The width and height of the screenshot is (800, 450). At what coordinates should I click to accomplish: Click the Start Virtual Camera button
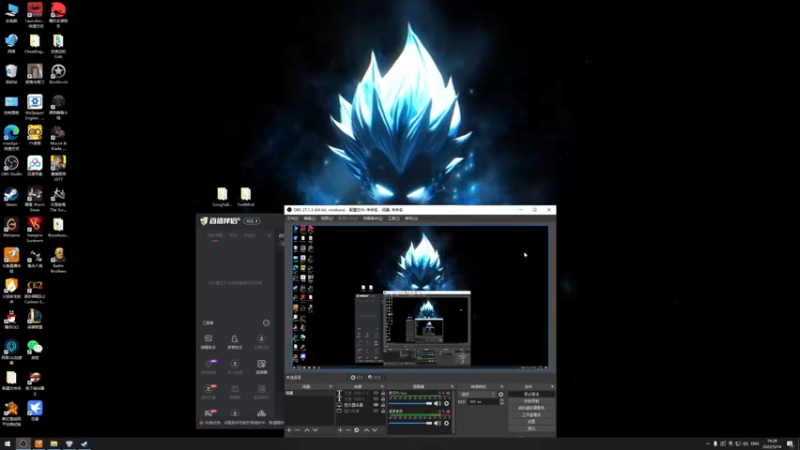click(x=531, y=408)
